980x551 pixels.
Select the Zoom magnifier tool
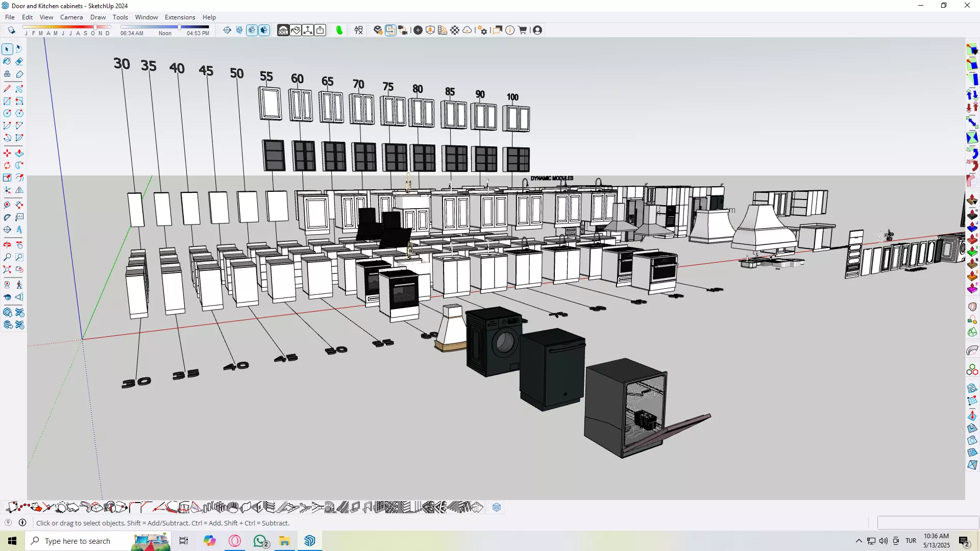tap(7, 257)
